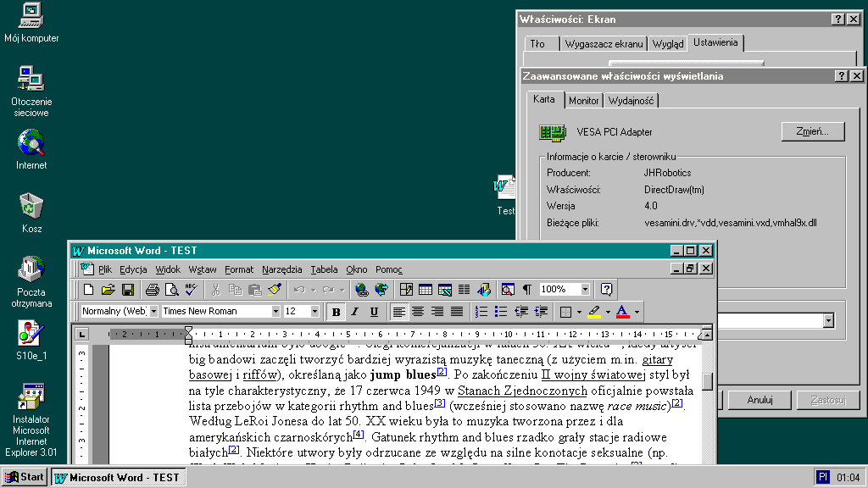Image resolution: width=868 pixels, height=488 pixels.
Task: Open the Drawing toolbar
Action: [x=484, y=290]
